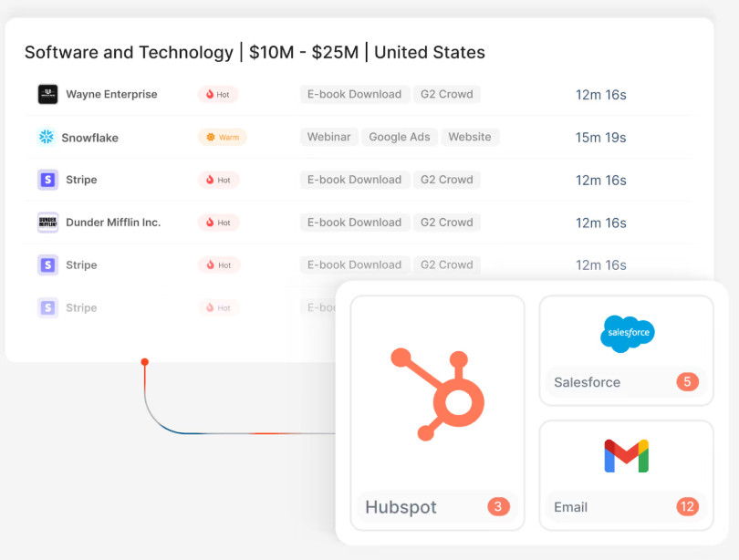The width and height of the screenshot is (739, 560).
Task: Open the $10M - $25M revenue filter
Action: pyautogui.click(x=301, y=52)
